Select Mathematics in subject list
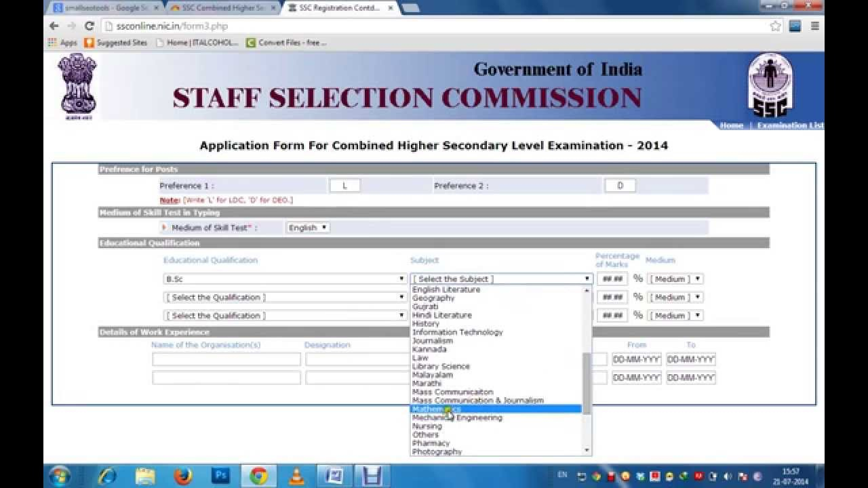 tap(496, 409)
